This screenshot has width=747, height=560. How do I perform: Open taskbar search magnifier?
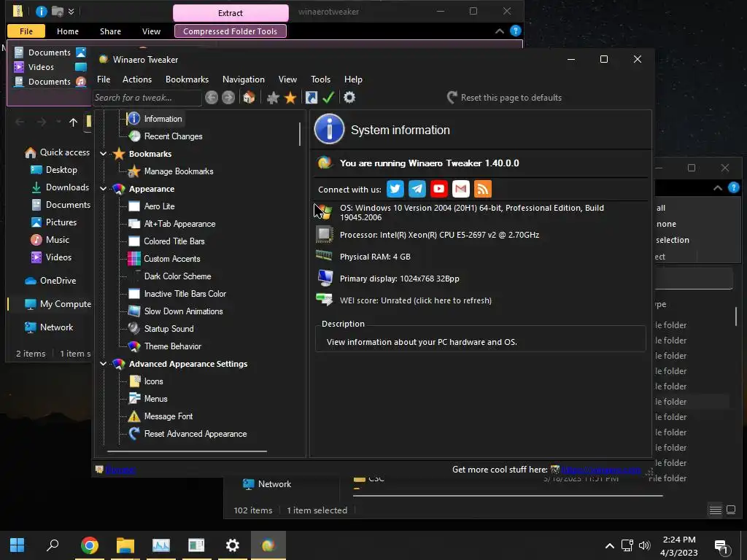pos(53,545)
